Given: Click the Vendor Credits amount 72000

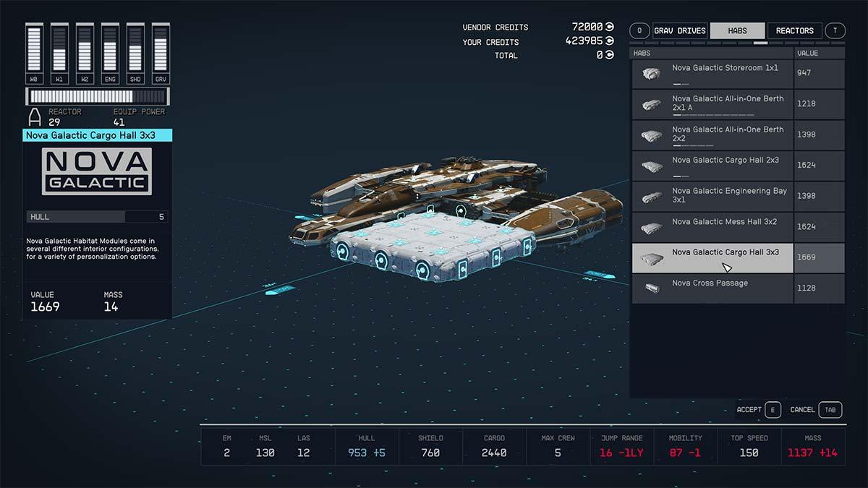Looking at the screenshot, I should click(587, 27).
